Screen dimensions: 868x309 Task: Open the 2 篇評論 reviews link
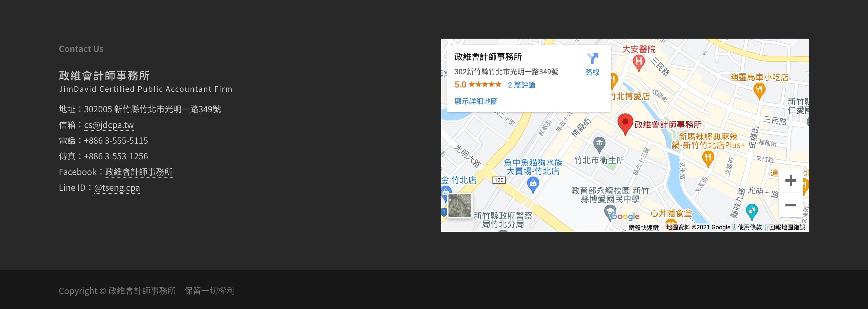coord(521,85)
